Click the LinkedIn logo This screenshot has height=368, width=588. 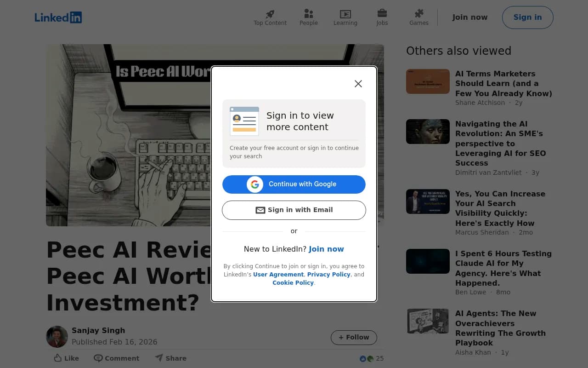click(x=58, y=17)
